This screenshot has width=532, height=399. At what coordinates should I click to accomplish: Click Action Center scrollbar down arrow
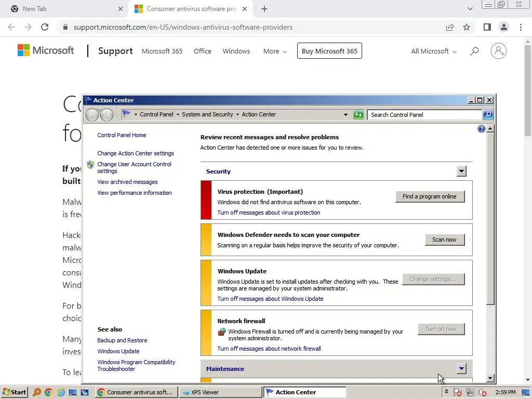coord(490,378)
